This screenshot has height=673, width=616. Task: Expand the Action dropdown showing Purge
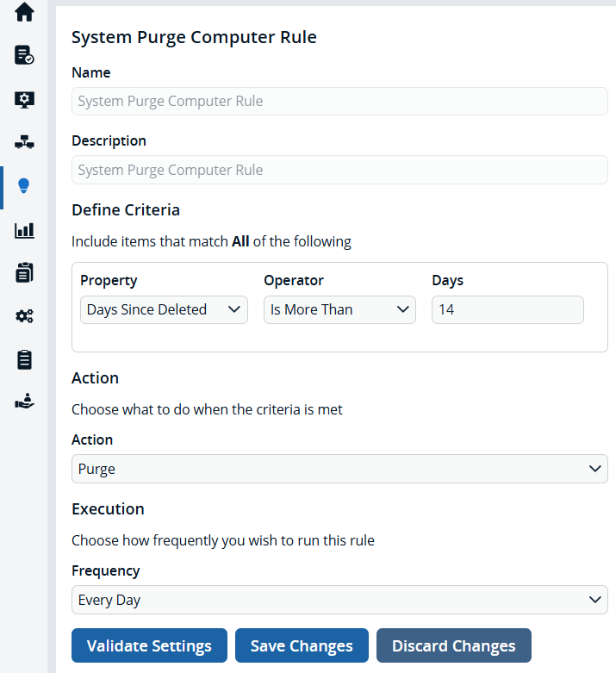pos(339,469)
